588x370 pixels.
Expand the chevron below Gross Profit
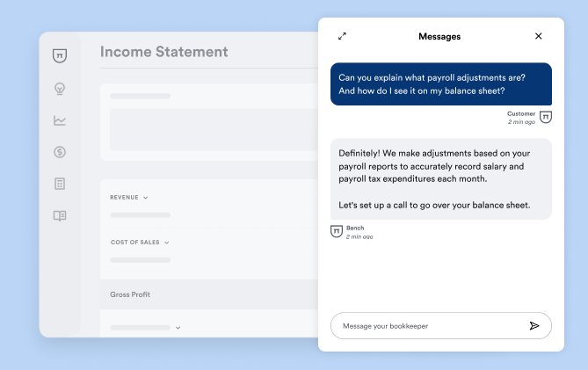coord(178,328)
